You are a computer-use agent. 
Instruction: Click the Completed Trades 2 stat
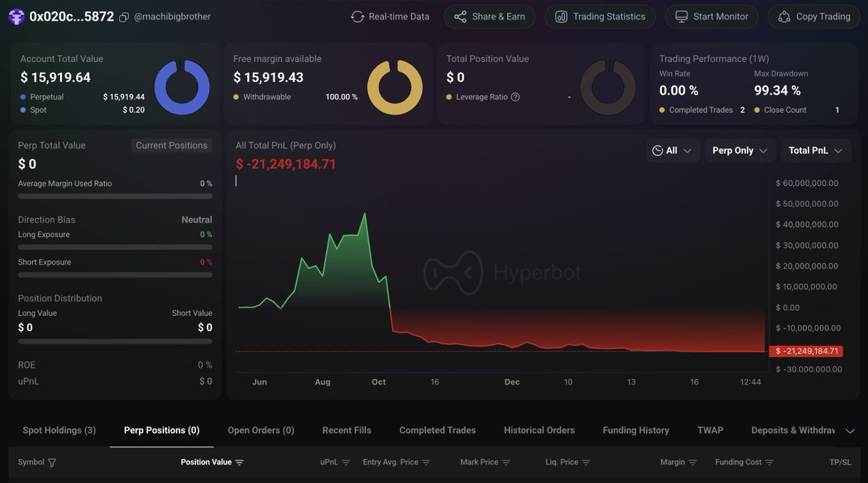702,110
